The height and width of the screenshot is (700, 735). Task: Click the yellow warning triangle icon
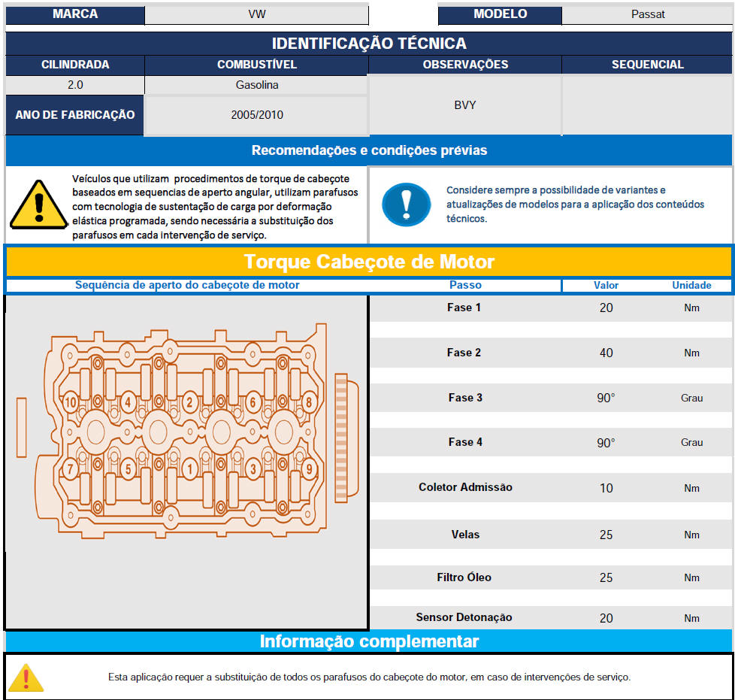[x=38, y=205]
